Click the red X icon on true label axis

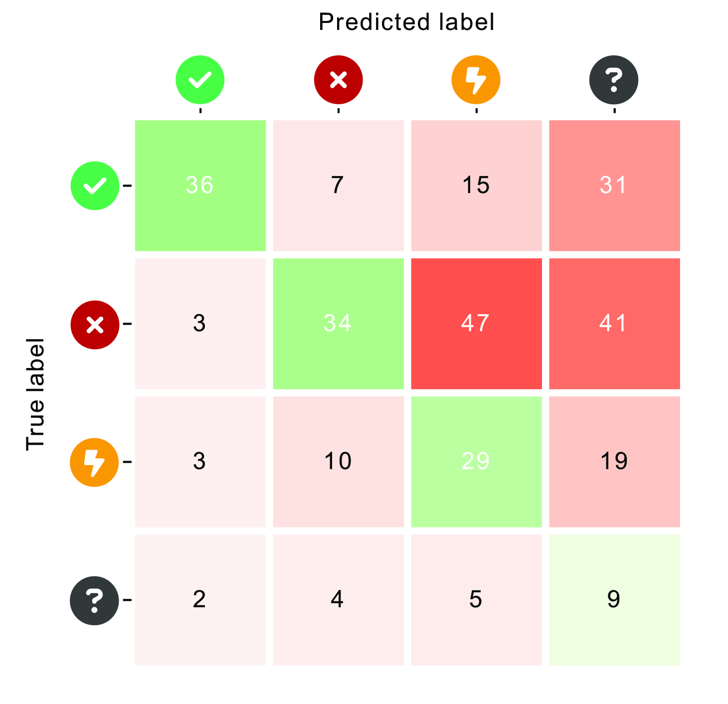[x=95, y=325]
